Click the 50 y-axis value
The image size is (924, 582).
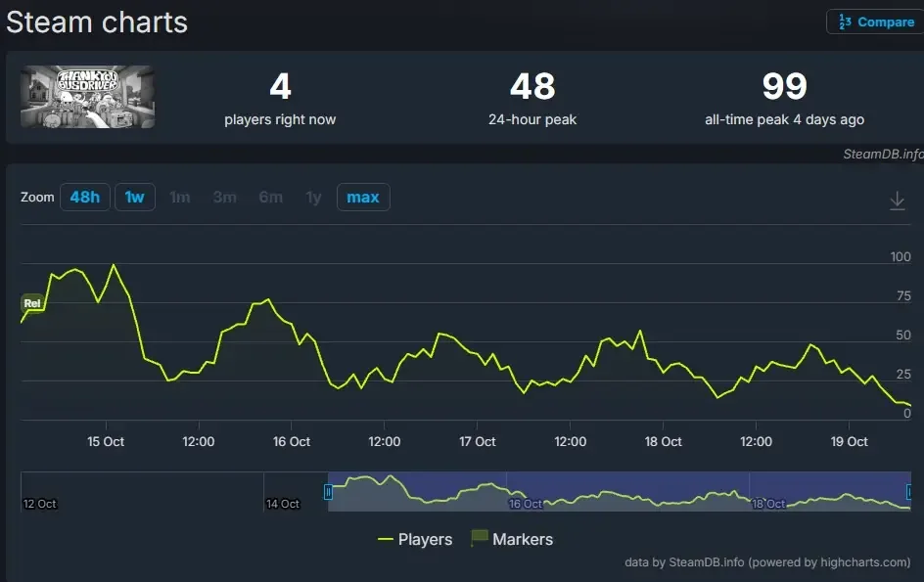[x=903, y=335]
